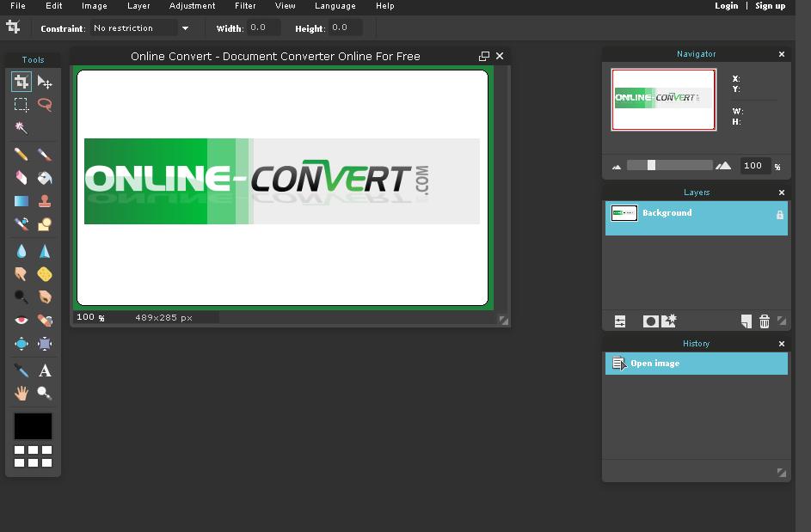This screenshot has width=811, height=532.
Task: Open the swatches grid below the color box
Action: coord(33,456)
